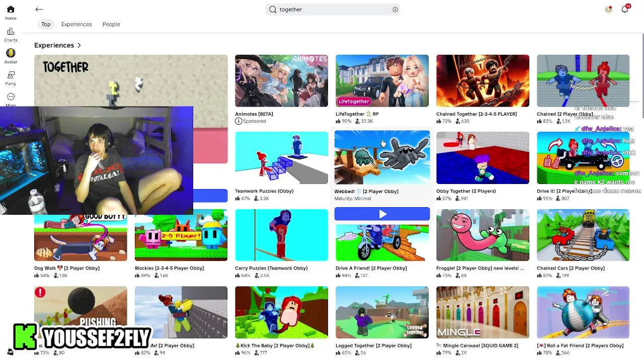
Task: Open Chained Cars [2 Player Obby] thumbnail
Action: (583, 235)
